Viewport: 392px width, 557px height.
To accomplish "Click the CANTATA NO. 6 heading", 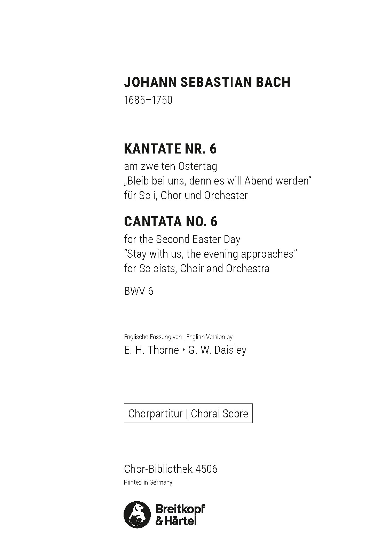I will coord(171,221).
